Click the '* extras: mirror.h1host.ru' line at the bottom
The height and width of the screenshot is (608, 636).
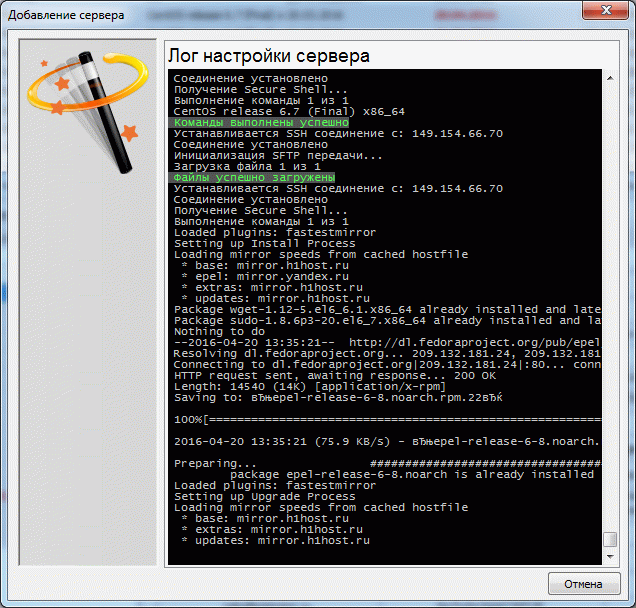pyautogui.click(x=272, y=529)
